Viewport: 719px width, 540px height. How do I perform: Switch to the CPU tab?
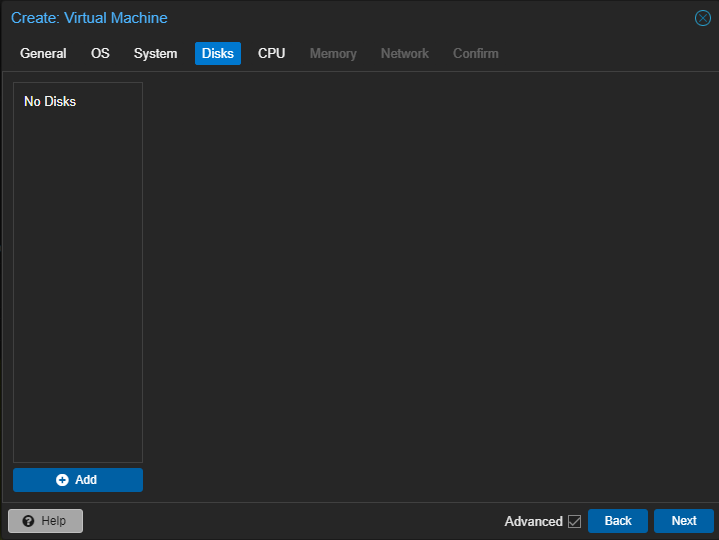(271, 53)
